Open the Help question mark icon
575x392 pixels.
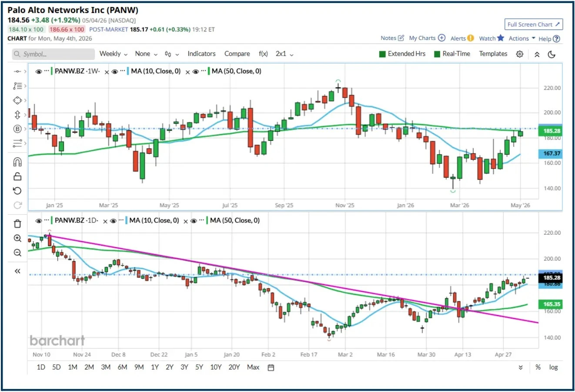pos(556,39)
